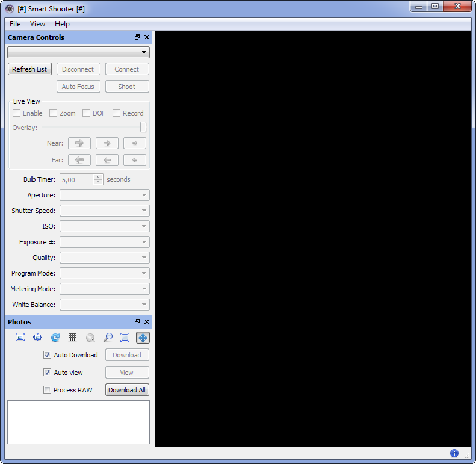Screen dimensions: 476x464
Task: Decrease Bulb Timer with down stepper arrow
Action: [97, 182]
